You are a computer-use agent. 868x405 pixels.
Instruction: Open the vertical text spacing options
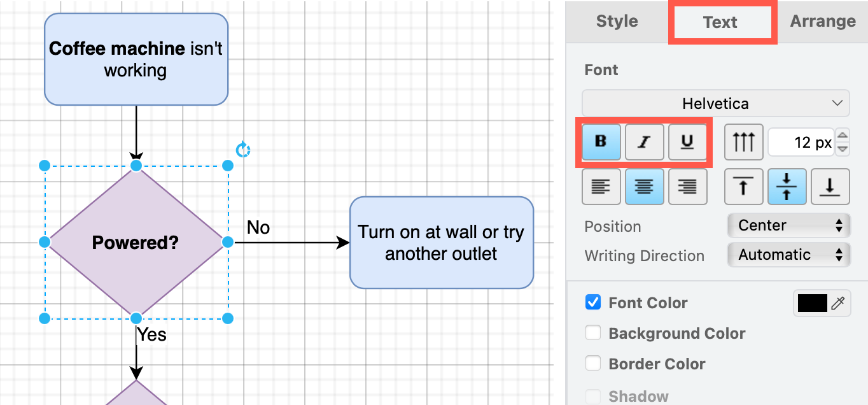click(743, 141)
